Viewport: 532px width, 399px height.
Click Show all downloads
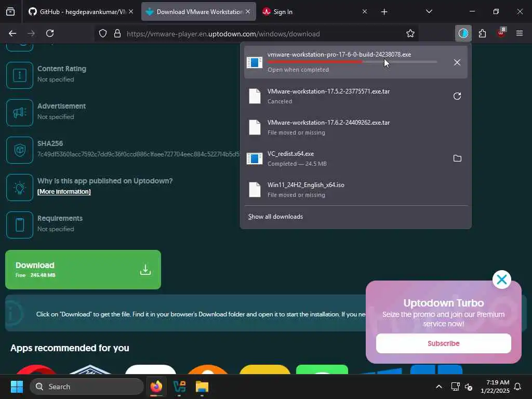(x=275, y=217)
